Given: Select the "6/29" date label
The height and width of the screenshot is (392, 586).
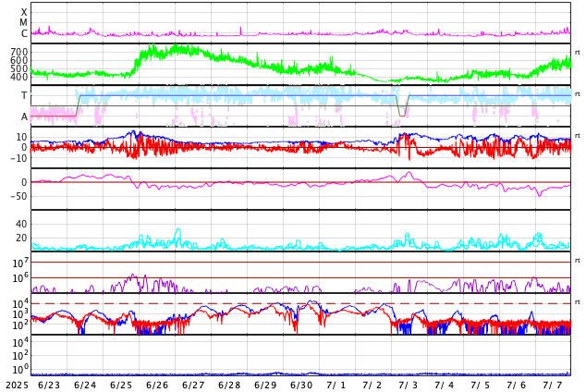Looking at the screenshot, I should [265, 386].
